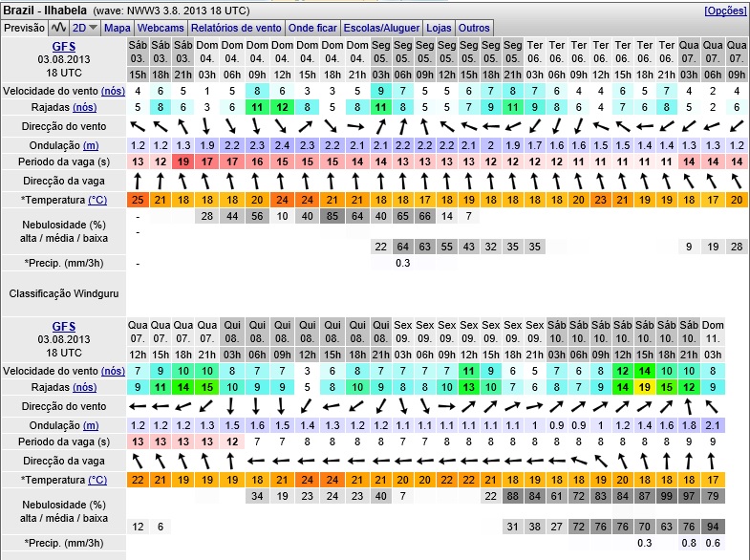Go to Onde ficar tab
This screenshot has width=750, height=560.
click(x=312, y=28)
